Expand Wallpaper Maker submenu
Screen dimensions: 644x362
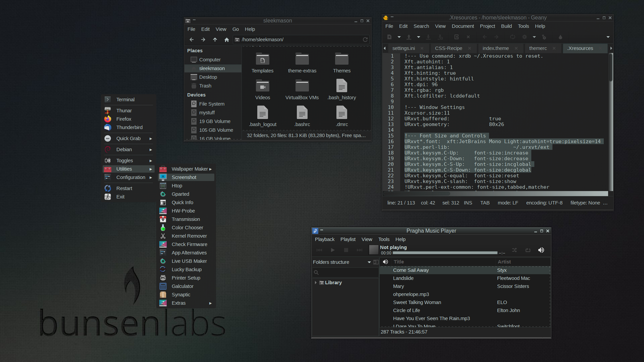click(x=186, y=169)
